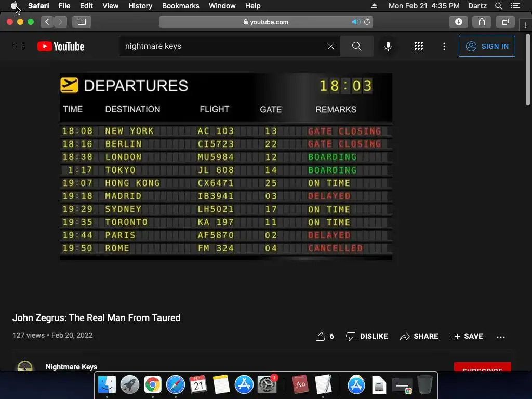Open the History menu

tap(140, 6)
